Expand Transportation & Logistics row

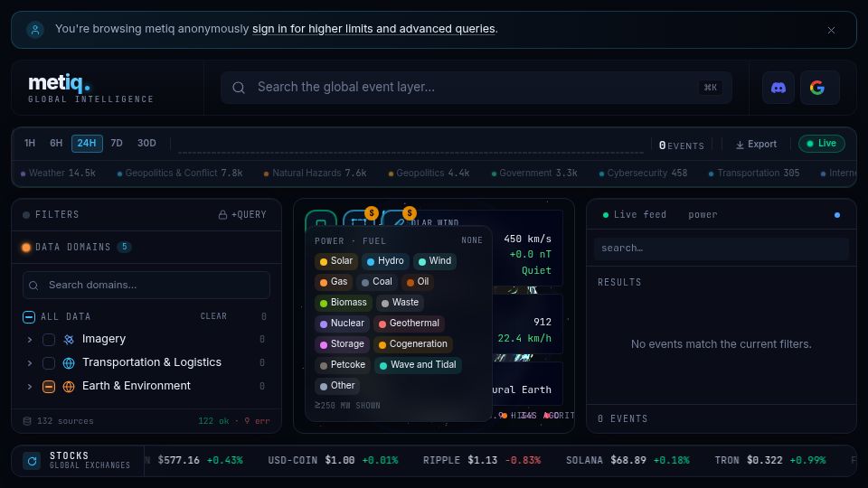(30, 363)
